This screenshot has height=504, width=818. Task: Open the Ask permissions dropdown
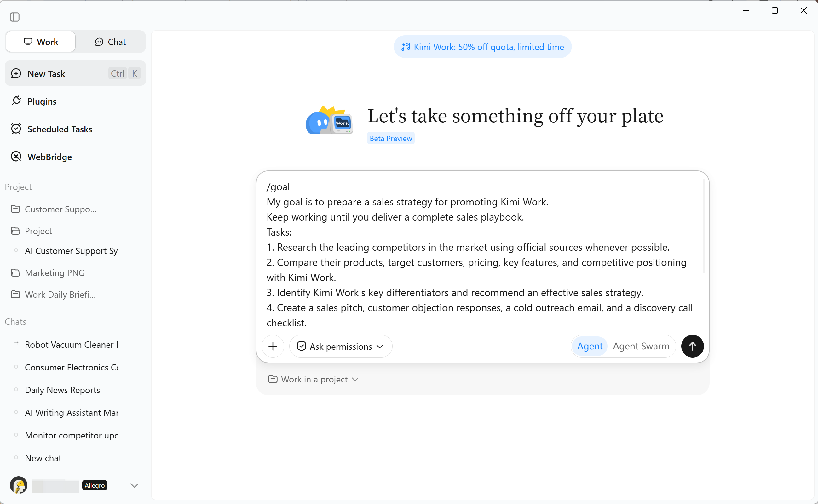coord(340,346)
